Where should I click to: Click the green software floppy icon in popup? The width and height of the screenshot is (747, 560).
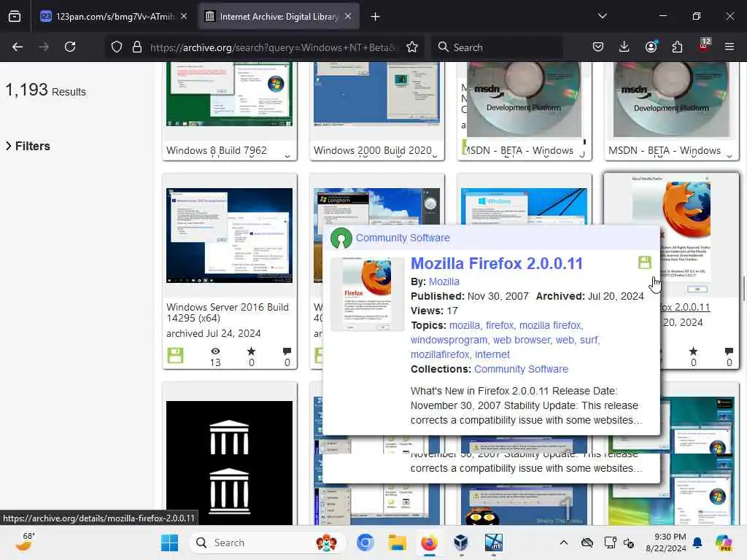[645, 262]
